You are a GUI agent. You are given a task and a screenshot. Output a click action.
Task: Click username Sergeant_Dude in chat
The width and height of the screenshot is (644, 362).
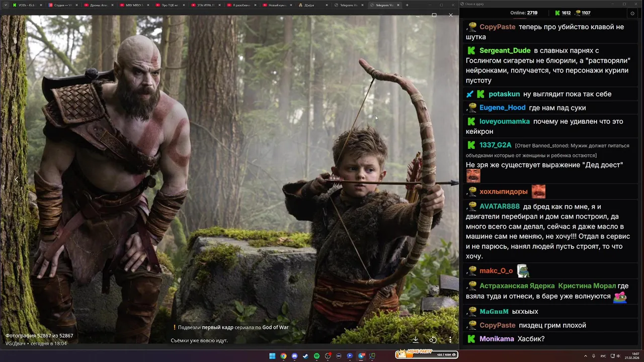click(x=505, y=50)
